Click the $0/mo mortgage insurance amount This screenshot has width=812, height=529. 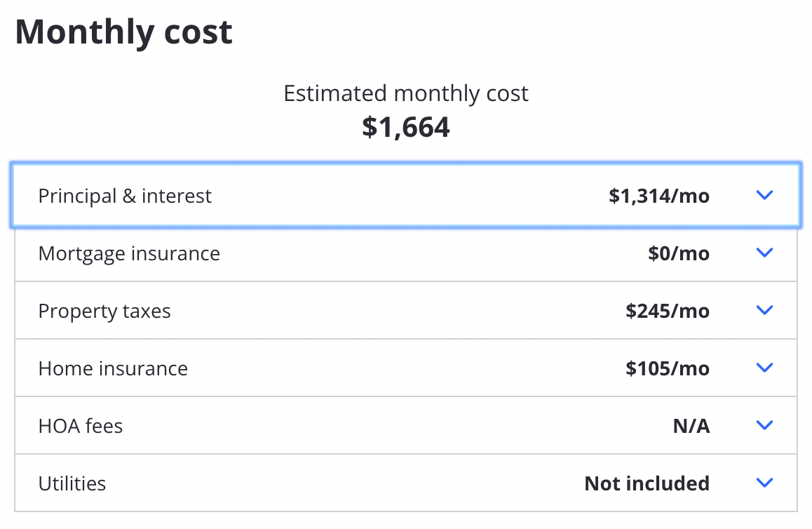(678, 253)
